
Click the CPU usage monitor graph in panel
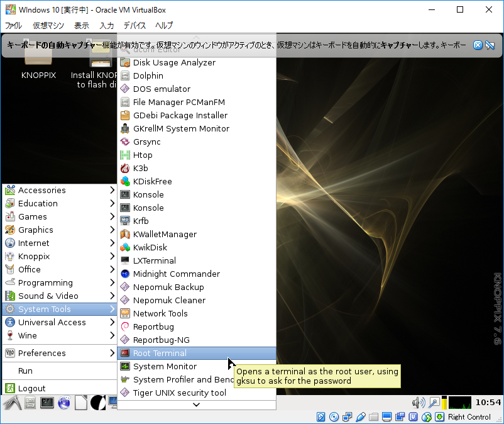pos(460,403)
